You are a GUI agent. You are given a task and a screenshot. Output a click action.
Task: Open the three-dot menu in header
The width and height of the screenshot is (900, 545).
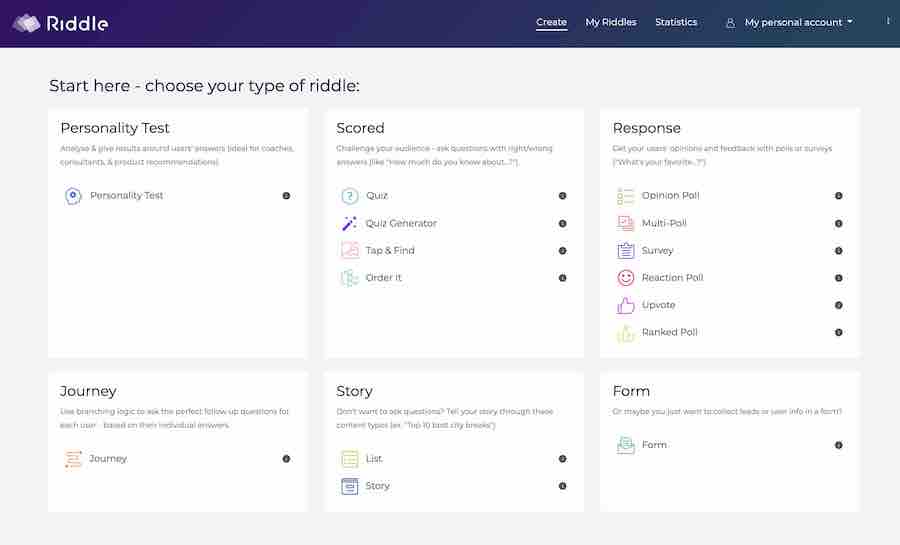(x=888, y=21)
